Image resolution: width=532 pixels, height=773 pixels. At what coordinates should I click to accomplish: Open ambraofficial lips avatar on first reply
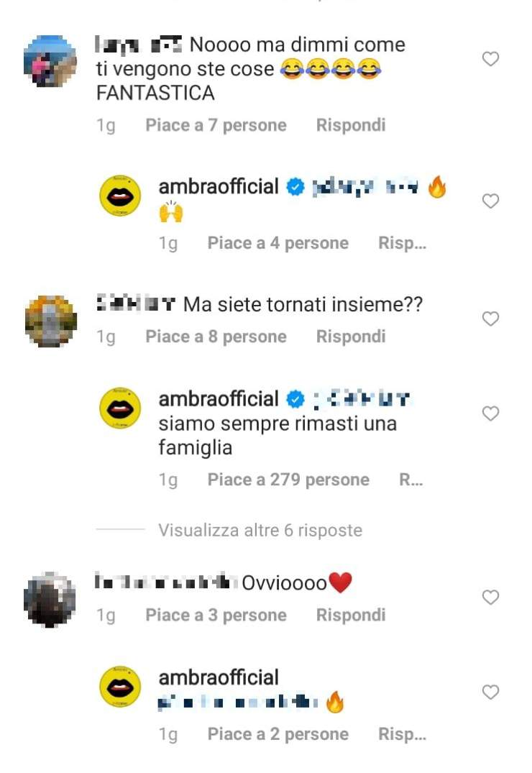(120, 195)
